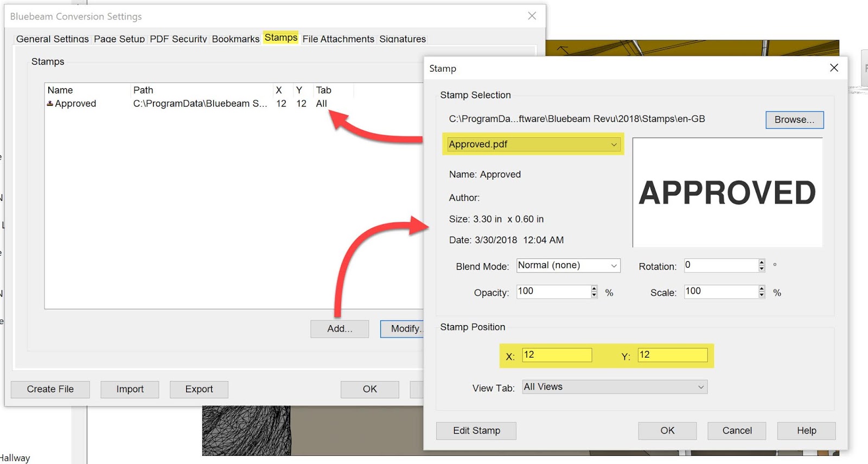Screen dimensions: 868x464
Task: Open Help in Stamp dialog
Action: 806,430
